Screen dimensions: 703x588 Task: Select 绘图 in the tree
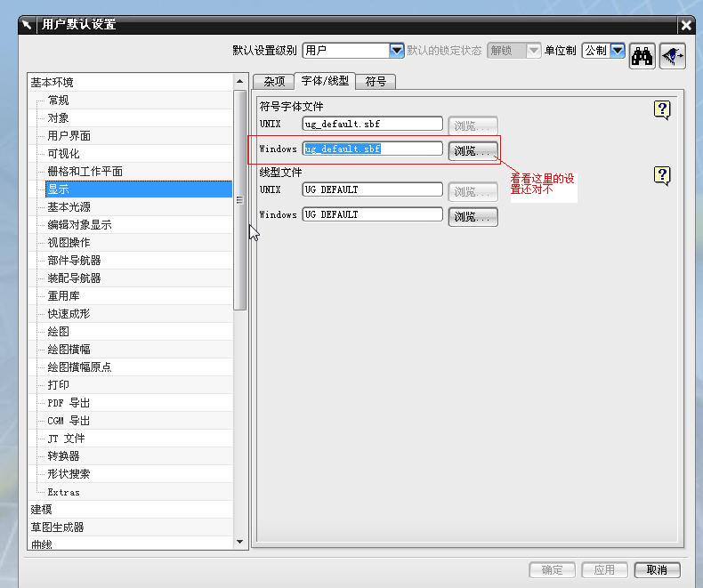point(58,332)
